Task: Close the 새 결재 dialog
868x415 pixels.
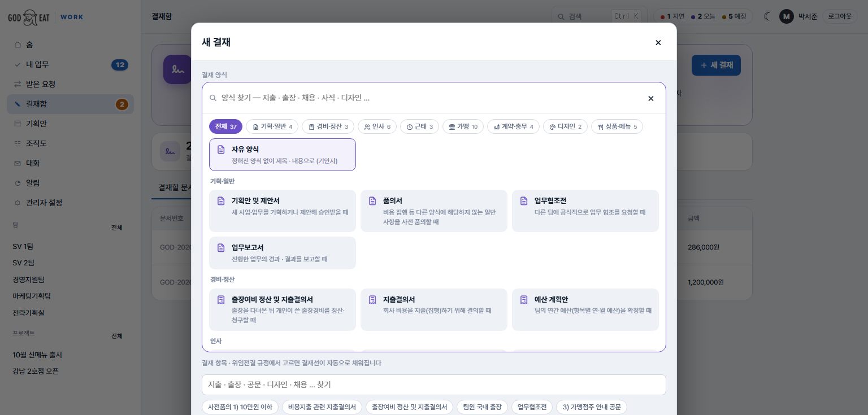Action: click(658, 42)
